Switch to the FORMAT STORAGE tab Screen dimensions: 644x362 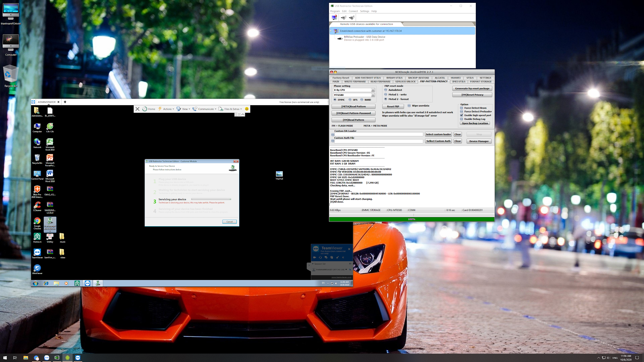click(x=480, y=82)
